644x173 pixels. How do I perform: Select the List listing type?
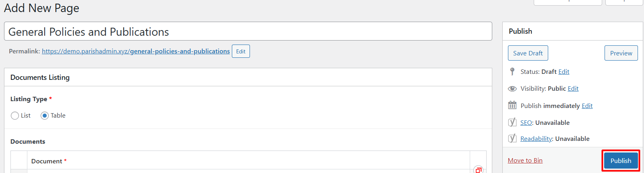click(x=15, y=116)
